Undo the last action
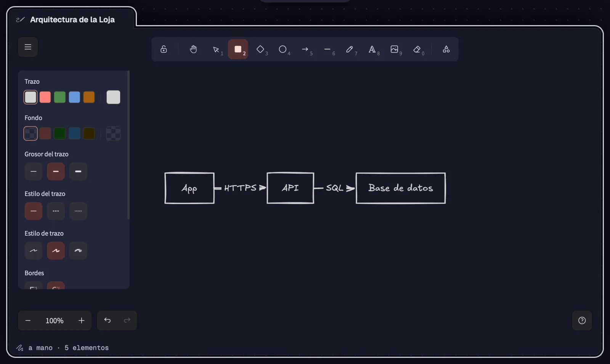This screenshot has width=610, height=364. 108,321
